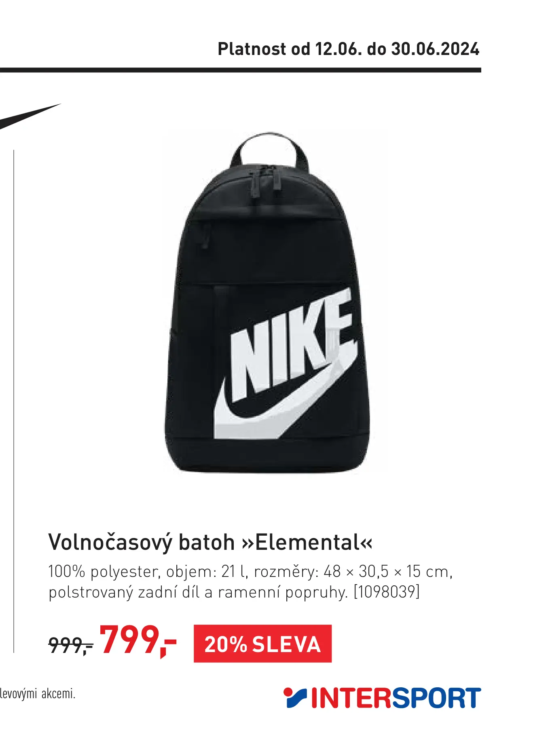Click the levovými akcemi footnote text

[38, 694]
